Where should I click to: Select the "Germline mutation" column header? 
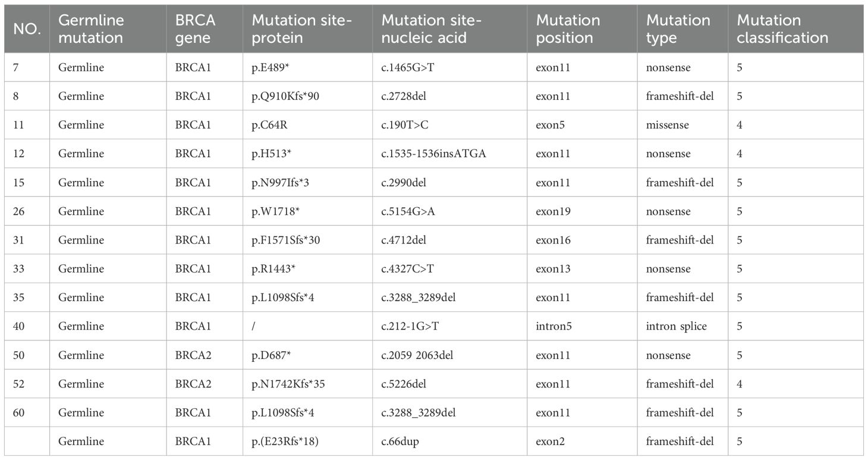91,29
